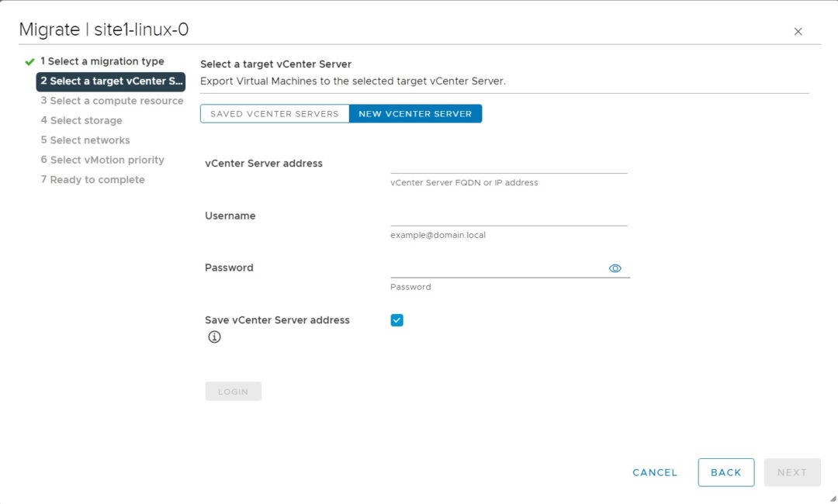Click the NEXT button
Screen dimensions: 838x504
[x=792, y=472]
